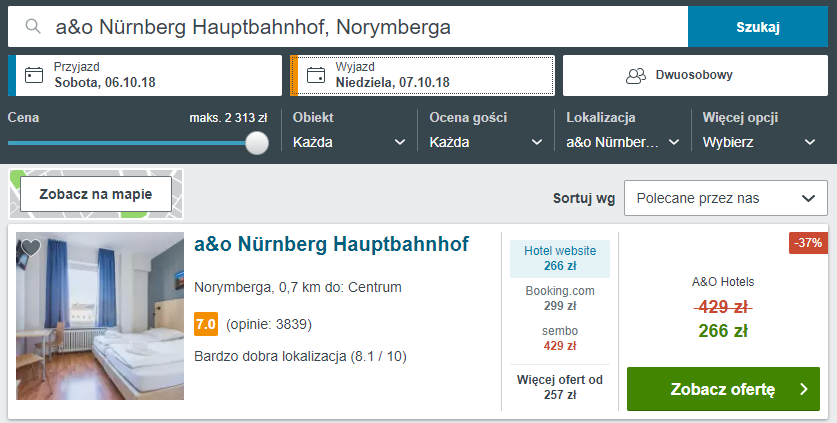Toggle the favorite heart on hotel photo
Image resolution: width=837 pixels, height=423 pixels.
pyautogui.click(x=31, y=248)
